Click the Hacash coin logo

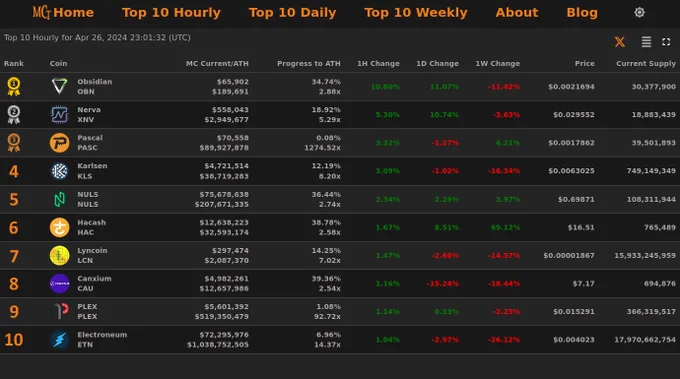(x=59, y=227)
